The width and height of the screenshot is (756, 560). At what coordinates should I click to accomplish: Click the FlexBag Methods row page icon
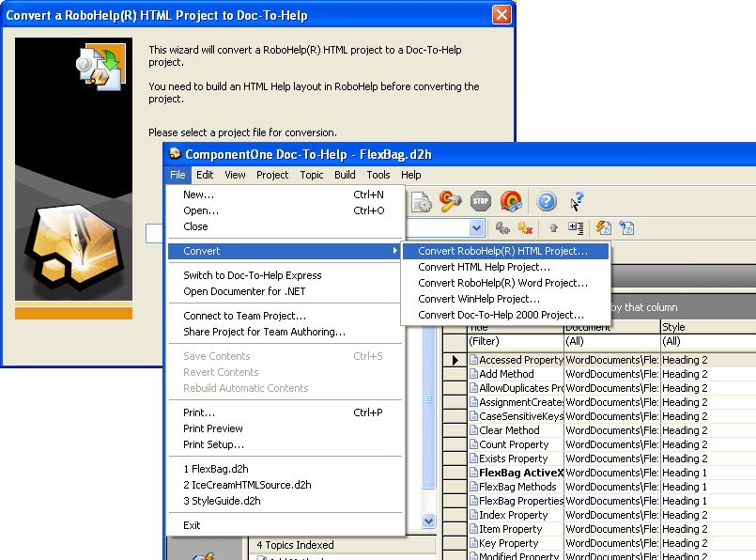click(x=473, y=487)
